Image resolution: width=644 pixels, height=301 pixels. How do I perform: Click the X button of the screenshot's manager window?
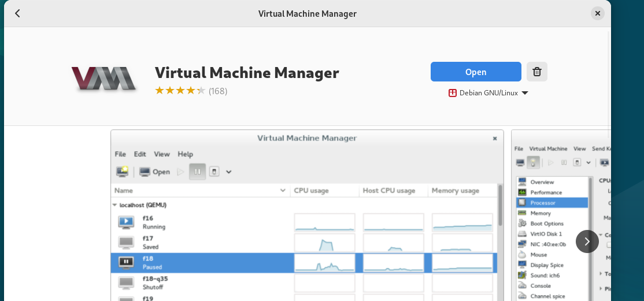[x=495, y=139]
